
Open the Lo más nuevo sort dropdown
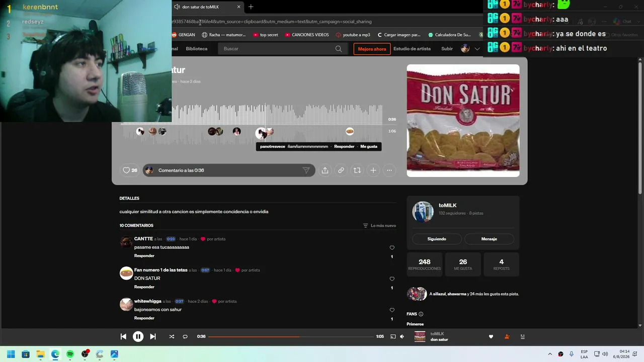[x=380, y=226]
